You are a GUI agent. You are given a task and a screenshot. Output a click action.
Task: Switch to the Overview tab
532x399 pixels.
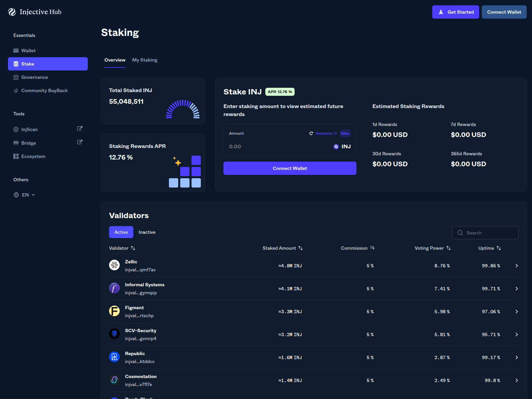(x=115, y=60)
